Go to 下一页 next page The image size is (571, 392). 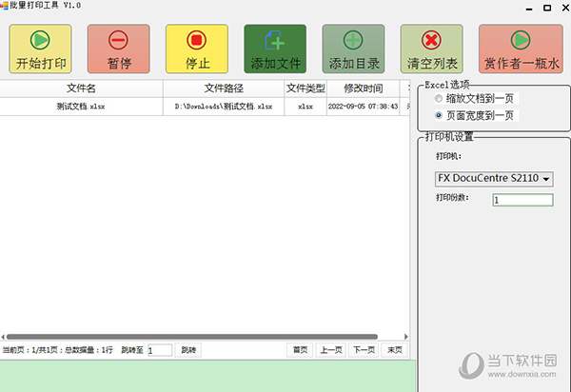pos(364,350)
